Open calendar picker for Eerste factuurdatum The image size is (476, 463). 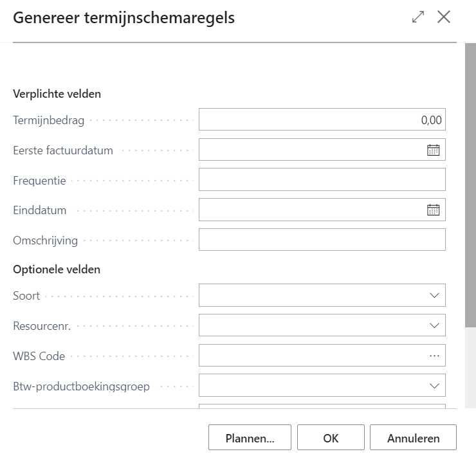434,150
